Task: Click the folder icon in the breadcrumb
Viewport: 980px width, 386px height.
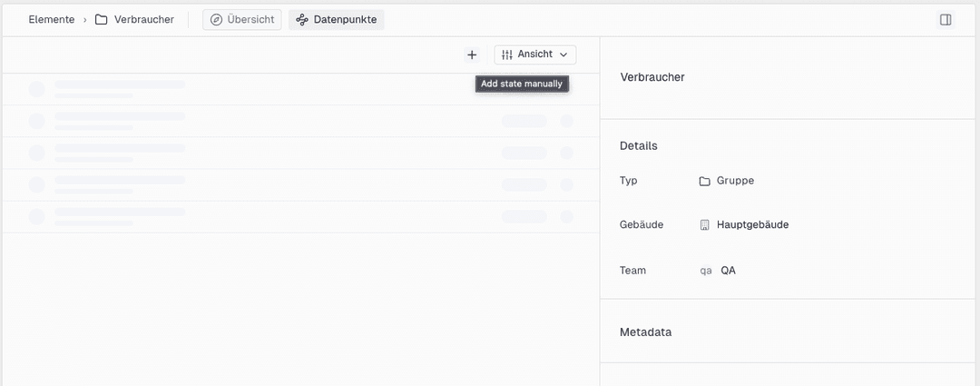Action: pyautogui.click(x=102, y=19)
